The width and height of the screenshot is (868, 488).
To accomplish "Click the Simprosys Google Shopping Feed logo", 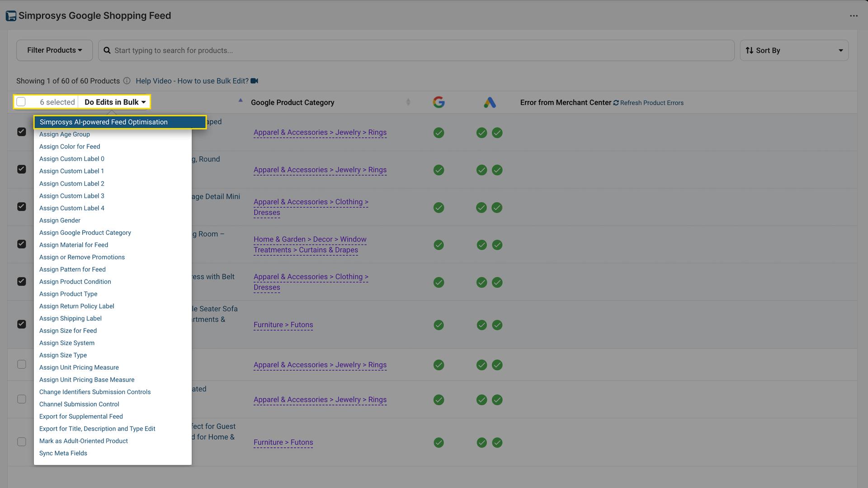I will tap(10, 15).
